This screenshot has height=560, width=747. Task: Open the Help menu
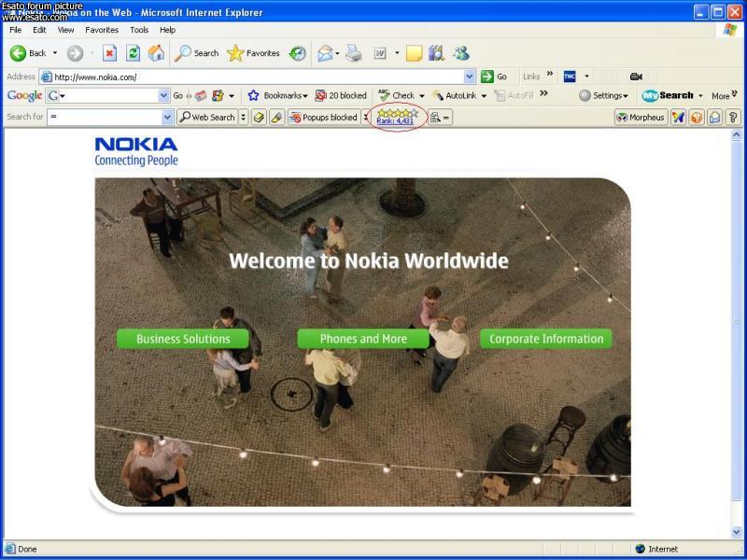(168, 30)
